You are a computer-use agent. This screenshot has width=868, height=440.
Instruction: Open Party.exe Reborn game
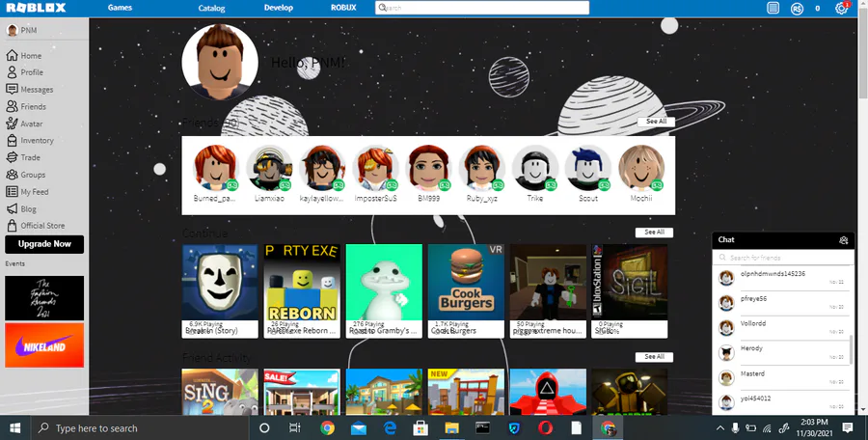[x=302, y=291]
